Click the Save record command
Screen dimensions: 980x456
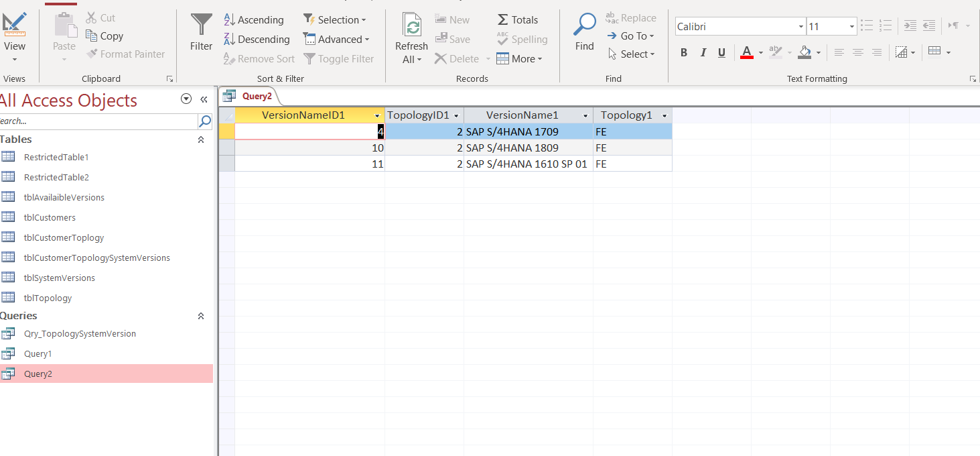click(452, 40)
